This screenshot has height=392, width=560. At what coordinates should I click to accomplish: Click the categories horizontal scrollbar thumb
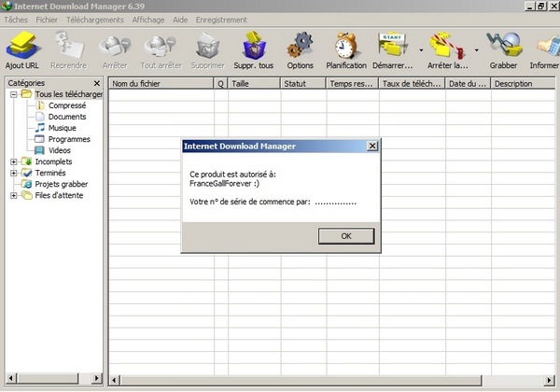48,378
